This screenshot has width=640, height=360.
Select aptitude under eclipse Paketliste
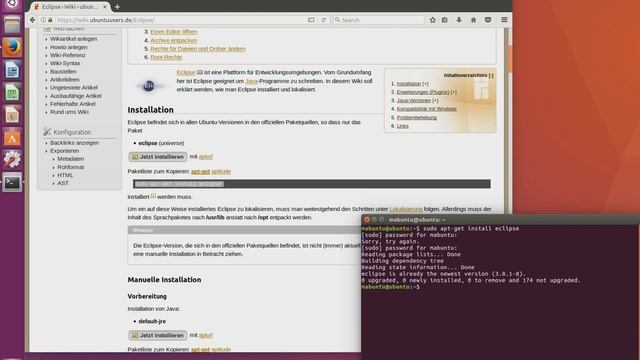(x=221, y=171)
